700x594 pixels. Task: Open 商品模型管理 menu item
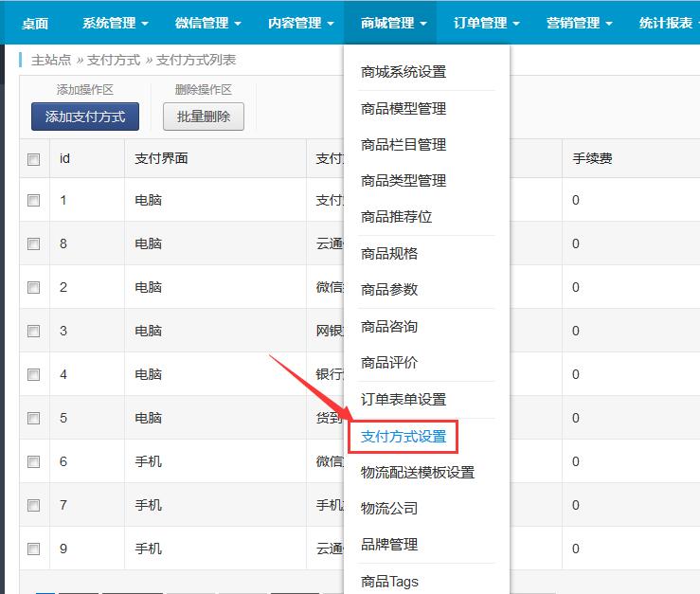point(404,109)
